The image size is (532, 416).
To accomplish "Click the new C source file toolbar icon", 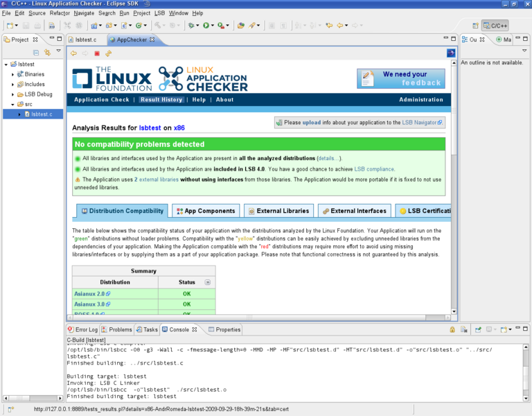I will click(x=124, y=26).
